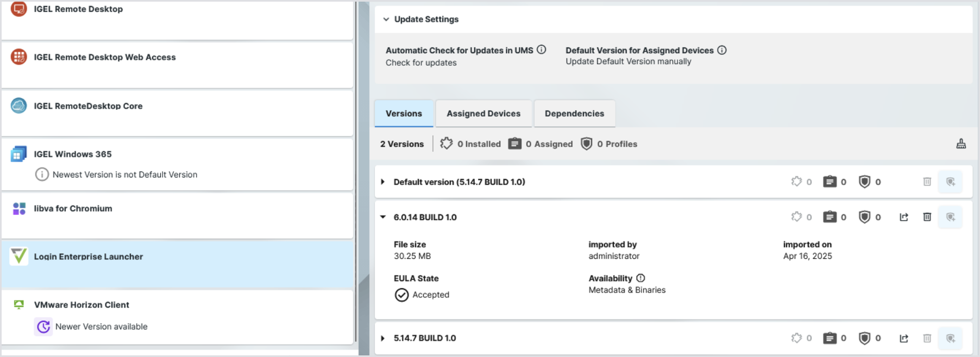Open the Dependencies tab
Image resolution: width=980 pixels, height=357 pixels.
pyautogui.click(x=574, y=113)
